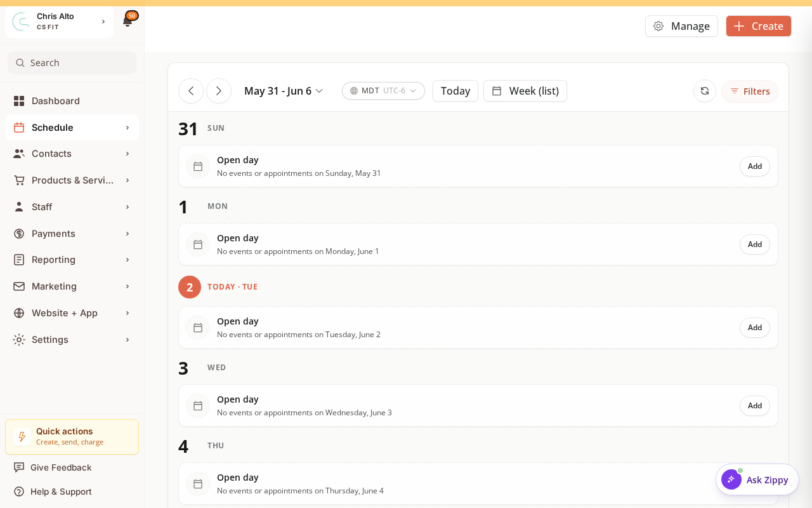Click the Ask Zippy sparkle icon
This screenshot has height=508, width=812.
tap(731, 479)
